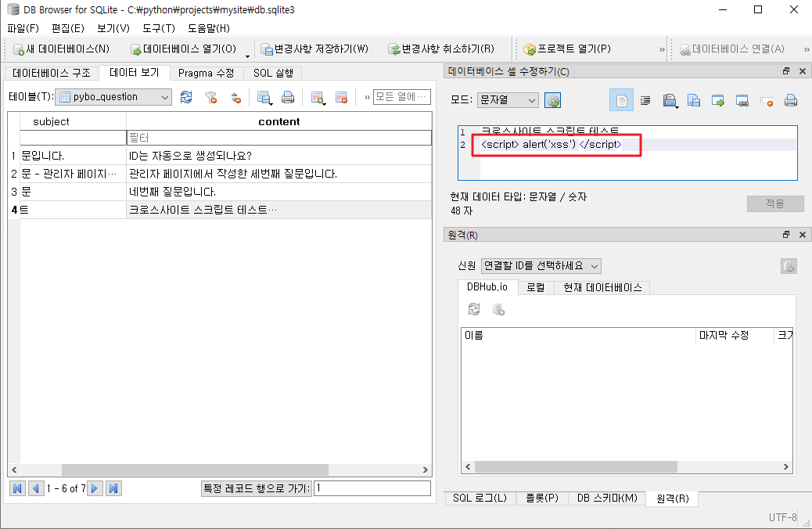Click the content 필터 filter field
This screenshot has height=529, width=812.
coord(279,138)
